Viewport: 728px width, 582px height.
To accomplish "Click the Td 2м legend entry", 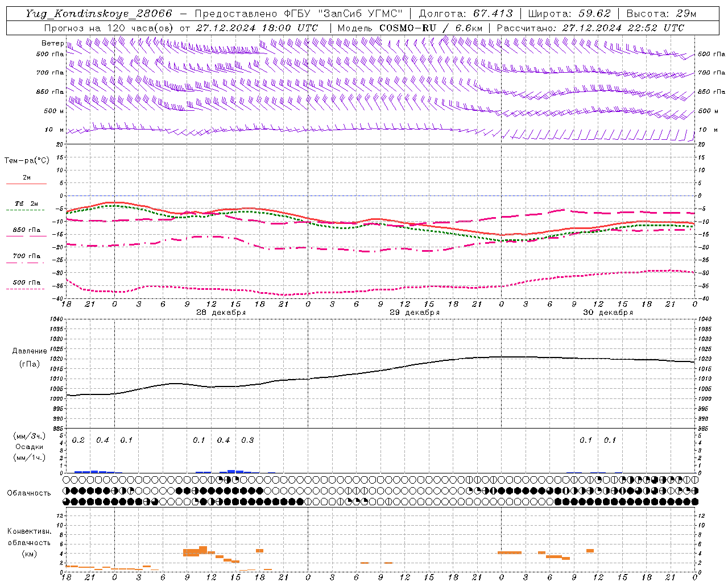I will pyautogui.click(x=27, y=203).
